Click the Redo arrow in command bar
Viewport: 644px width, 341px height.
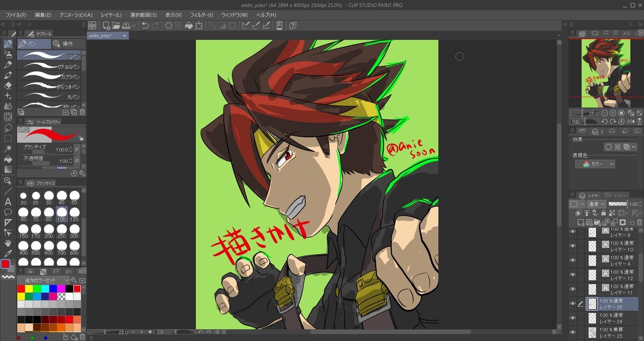coord(155,25)
